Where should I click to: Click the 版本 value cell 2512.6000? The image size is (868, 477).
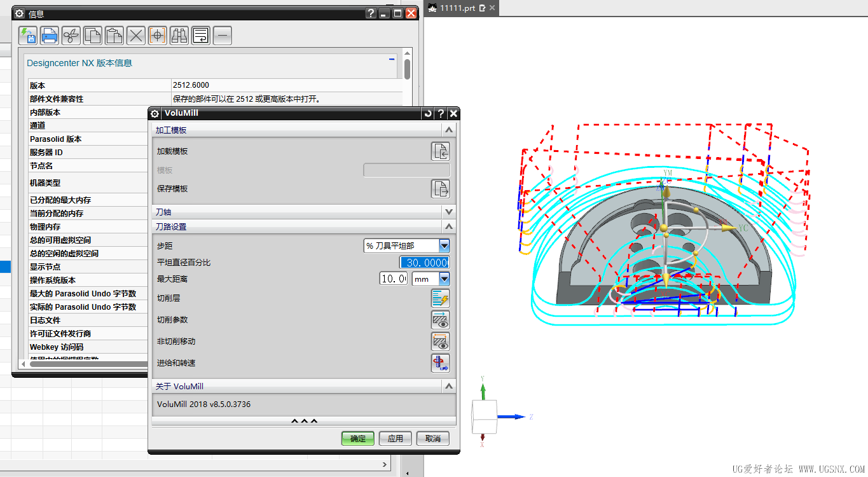click(x=286, y=85)
